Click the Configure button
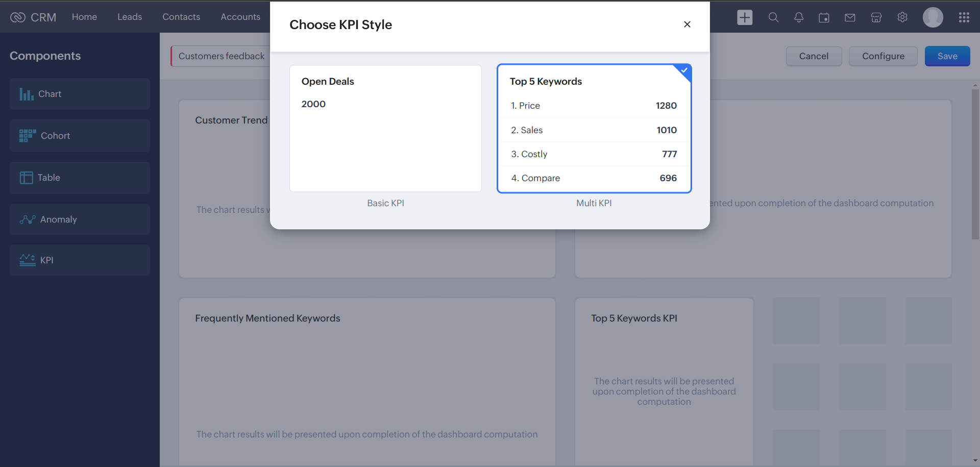This screenshot has height=467, width=980. click(x=883, y=56)
